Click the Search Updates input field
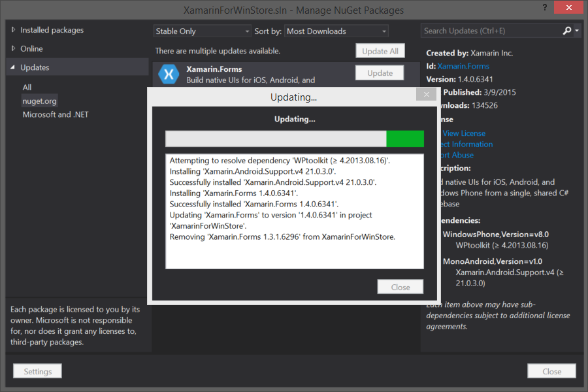Viewport: 588px width, 392px height. [x=491, y=31]
